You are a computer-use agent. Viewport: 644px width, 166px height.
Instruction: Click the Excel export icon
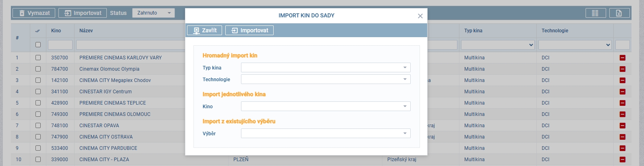619,13
